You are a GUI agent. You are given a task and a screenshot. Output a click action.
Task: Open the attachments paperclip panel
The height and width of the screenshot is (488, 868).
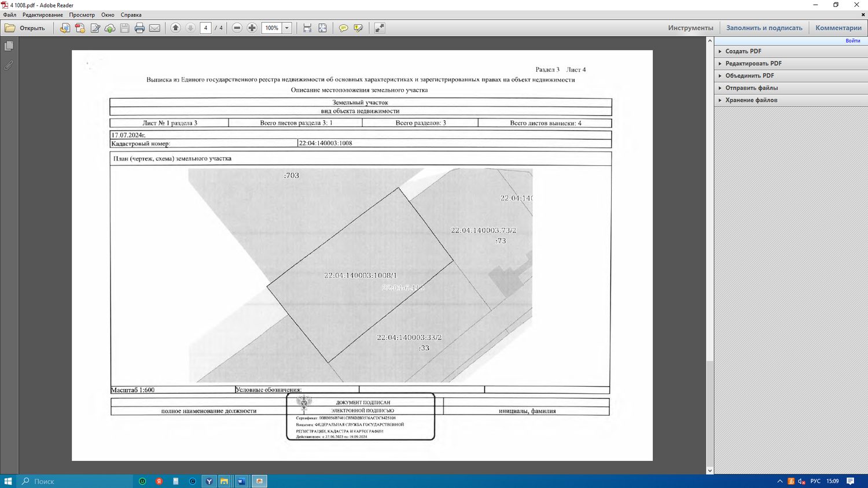pyautogui.click(x=9, y=65)
